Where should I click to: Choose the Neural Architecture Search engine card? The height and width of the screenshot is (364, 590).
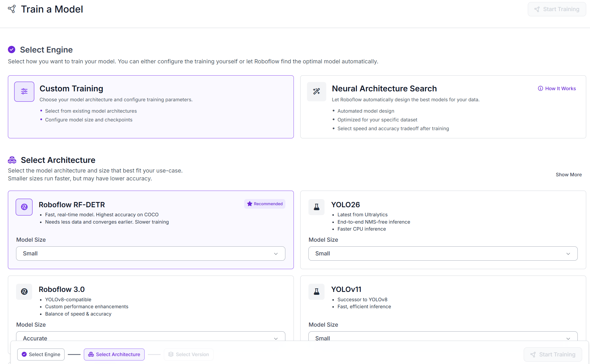tap(443, 107)
